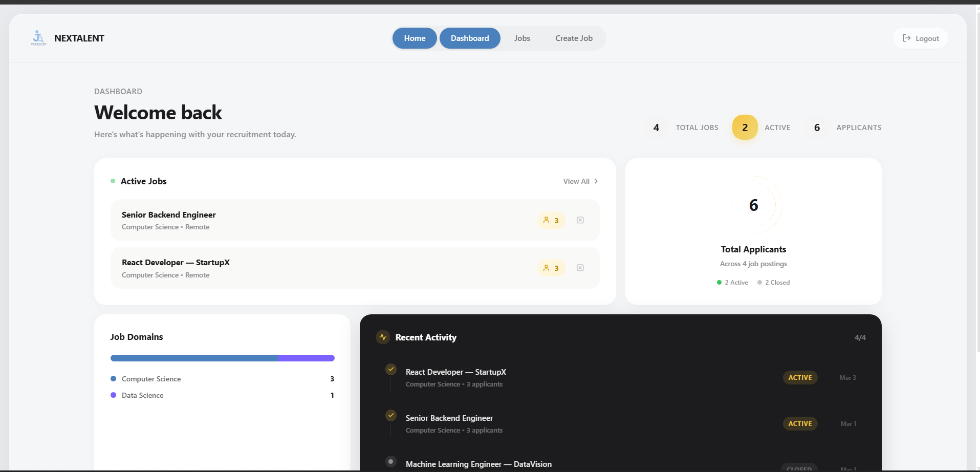Click the NEXTALENT logo icon
This screenshot has width=980, height=472.
coord(38,38)
